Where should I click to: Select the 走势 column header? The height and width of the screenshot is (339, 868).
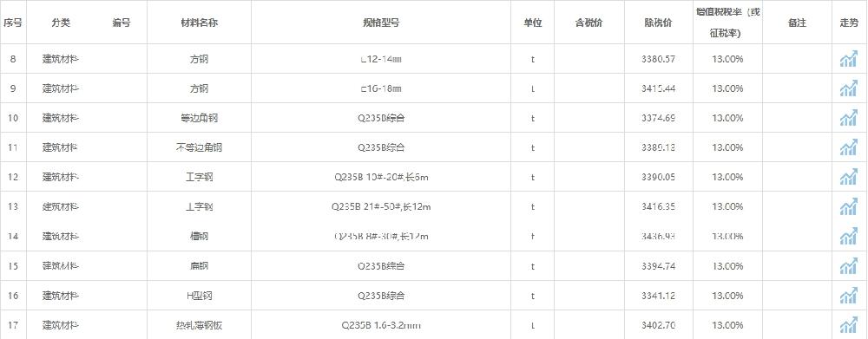tap(849, 23)
